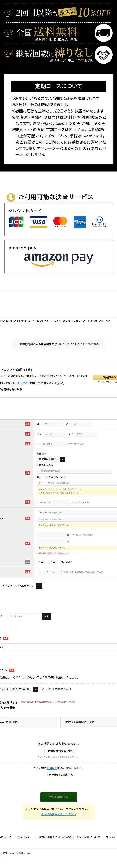Screen dimensions: 117x868
Task: Click the delivery truck icon
Action: click(103, 33)
